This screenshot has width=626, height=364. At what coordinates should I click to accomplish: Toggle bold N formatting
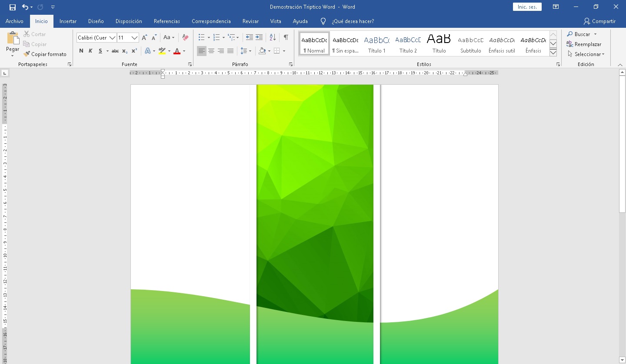tap(81, 51)
